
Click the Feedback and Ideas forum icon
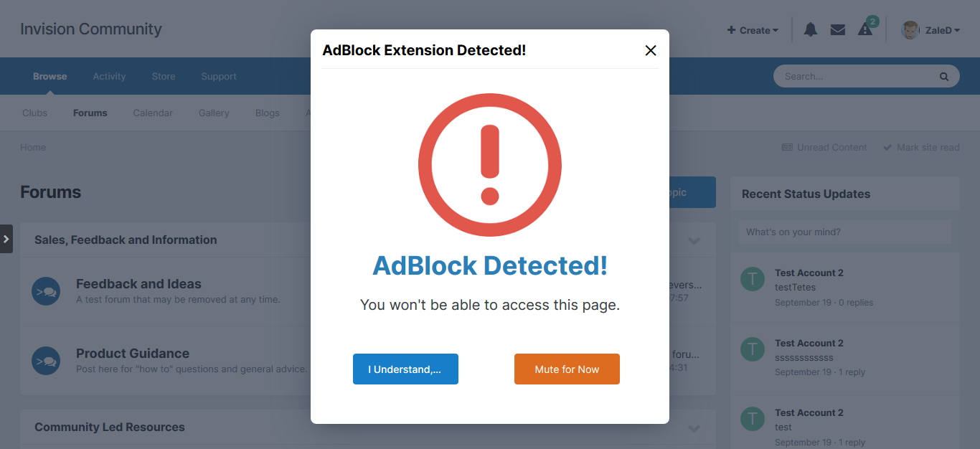(x=47, y=291)
